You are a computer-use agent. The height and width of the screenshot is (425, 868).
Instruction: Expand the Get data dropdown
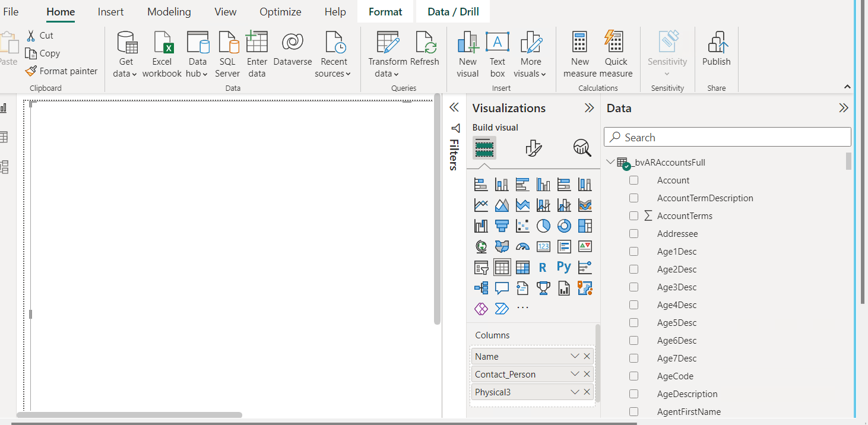(126, 55)
